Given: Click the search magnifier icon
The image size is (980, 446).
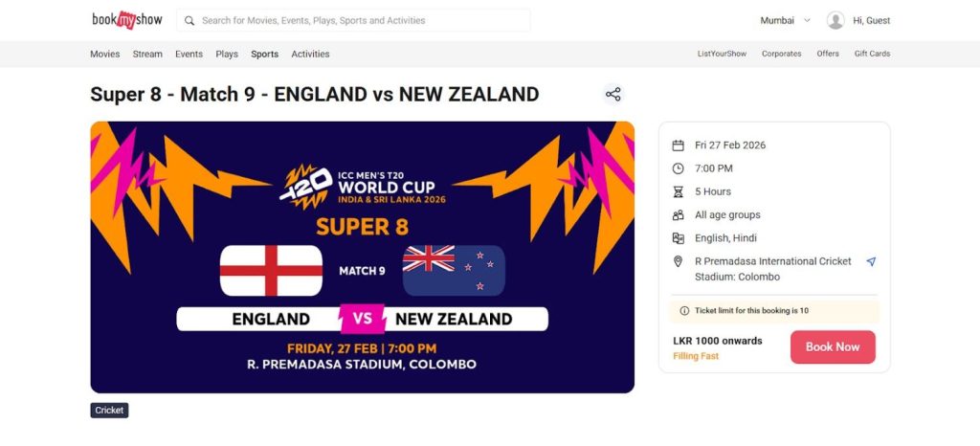Looking at the screenshot, I should pos(189,20).
